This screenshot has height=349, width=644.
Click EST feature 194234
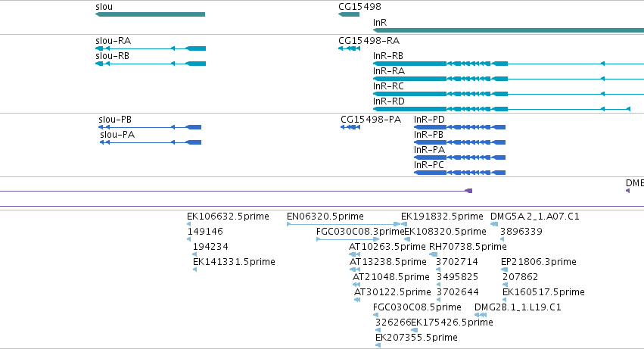tap(194, 254)
